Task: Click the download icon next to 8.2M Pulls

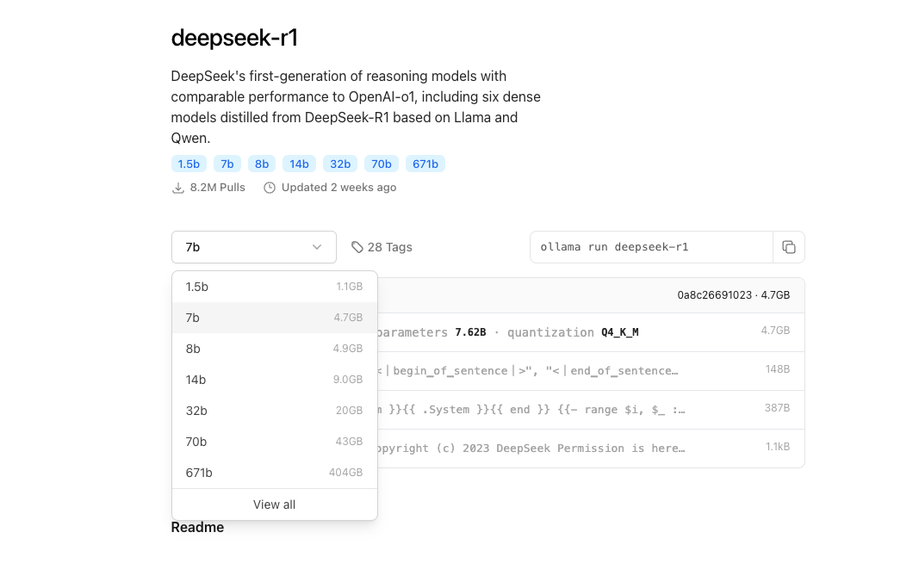Action: click(x=177, y=188)
